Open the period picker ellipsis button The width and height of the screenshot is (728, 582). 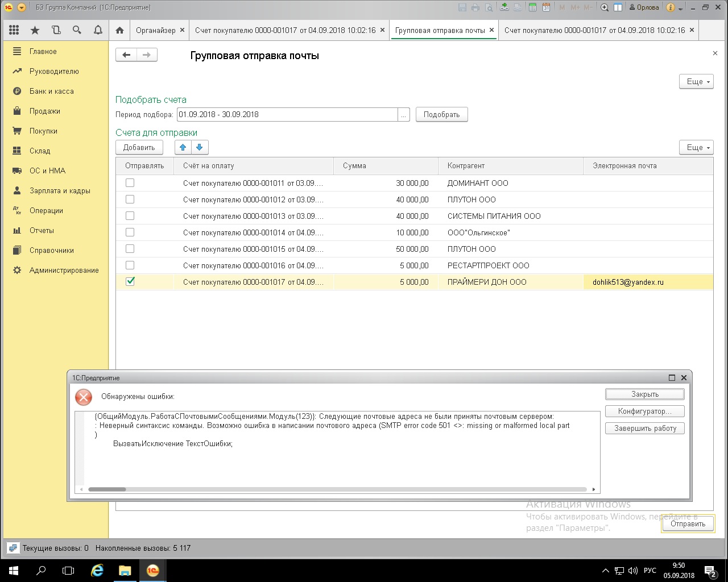pyautogui.click(x=404, y=114)
